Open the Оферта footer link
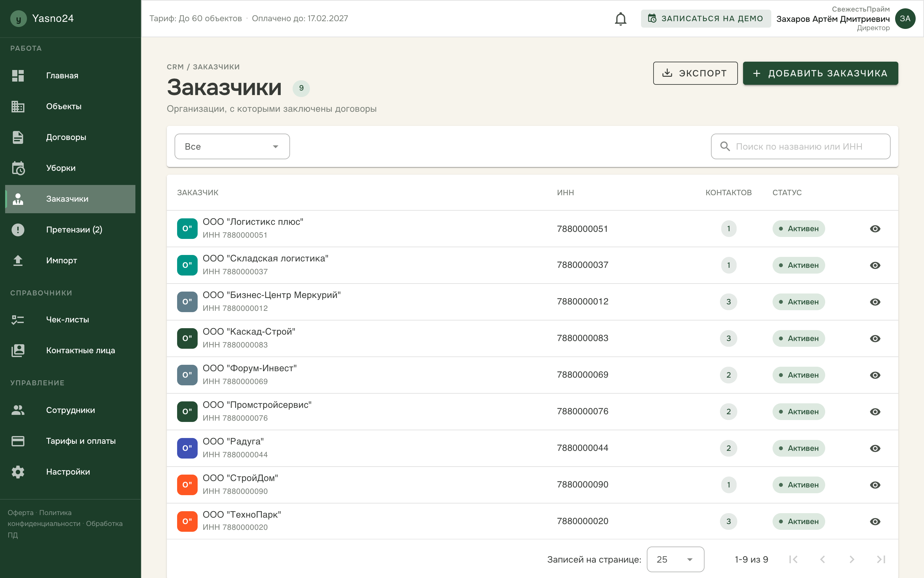The image size is (924, 578). point(21,512)
